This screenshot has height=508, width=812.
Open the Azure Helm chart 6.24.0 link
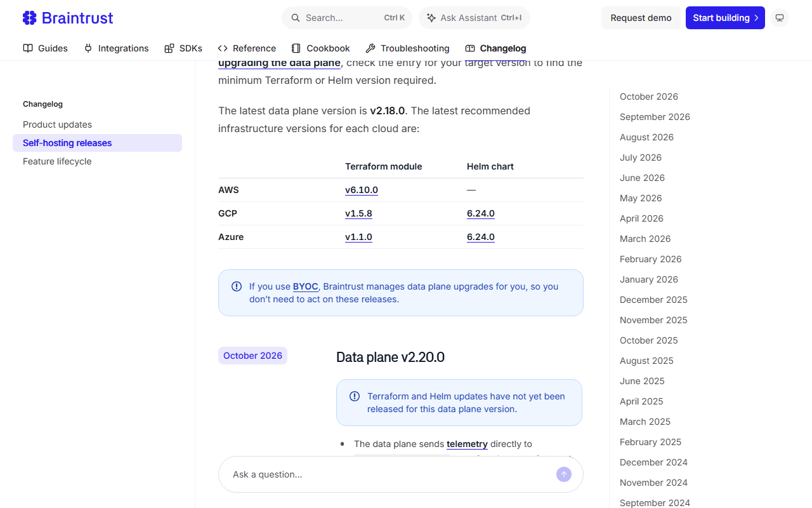point(481,237)
